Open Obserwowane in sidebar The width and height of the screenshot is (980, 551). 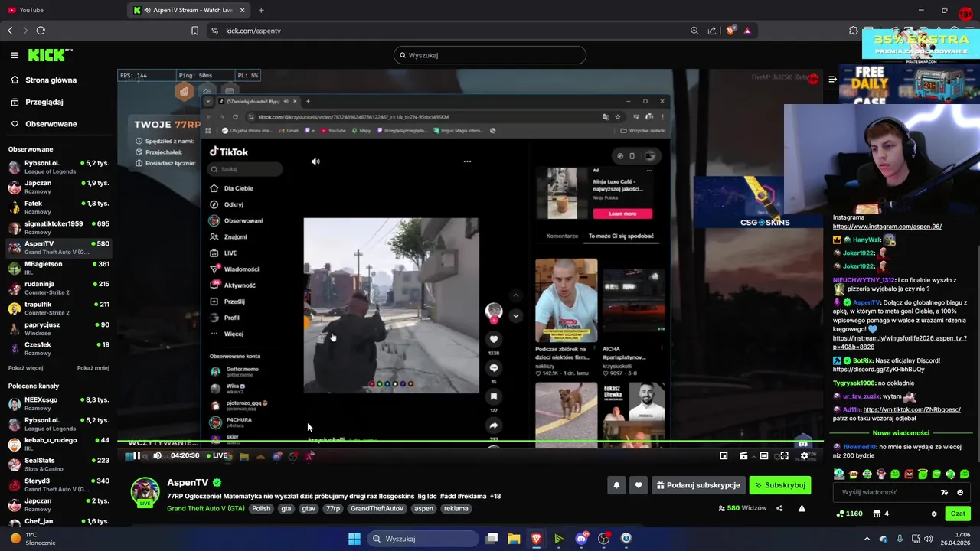[51, 124]
